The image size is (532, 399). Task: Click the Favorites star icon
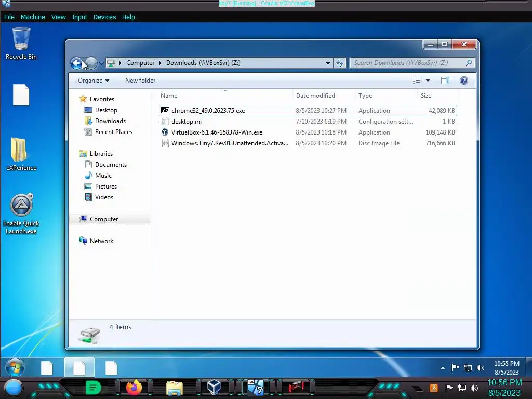[83, 99]
